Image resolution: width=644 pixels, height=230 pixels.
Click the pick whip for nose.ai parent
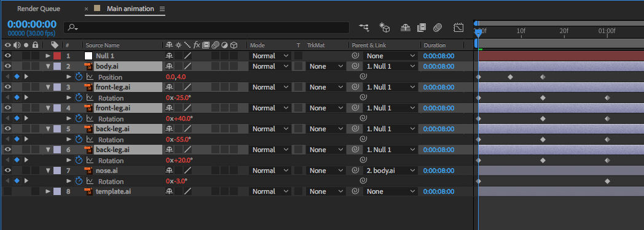point(355,171)
